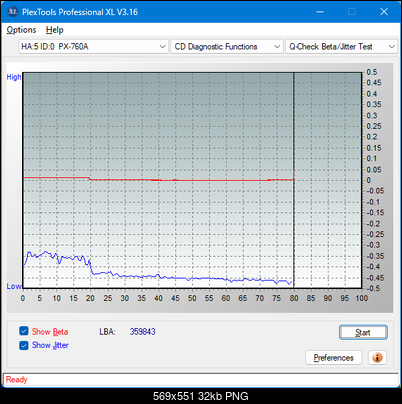Open the Q-Check Beta/Jitter Test dropdown
Viewport: 402px width, 404px height.
tap(341, 47)
